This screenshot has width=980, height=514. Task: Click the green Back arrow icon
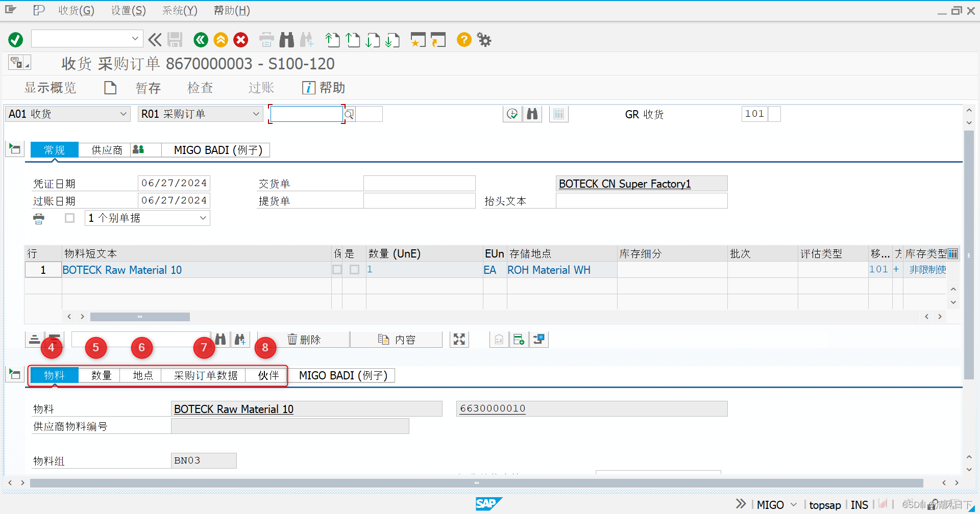point(201,40)
